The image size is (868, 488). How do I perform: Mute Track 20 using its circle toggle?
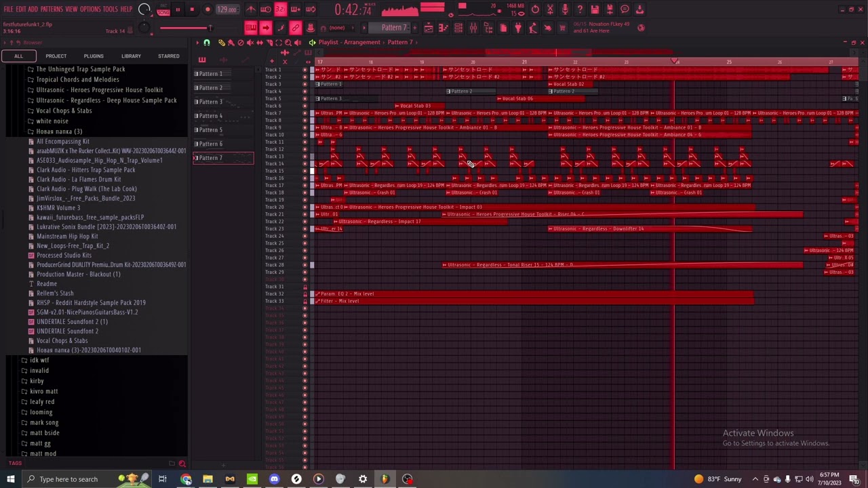point(304,207)
